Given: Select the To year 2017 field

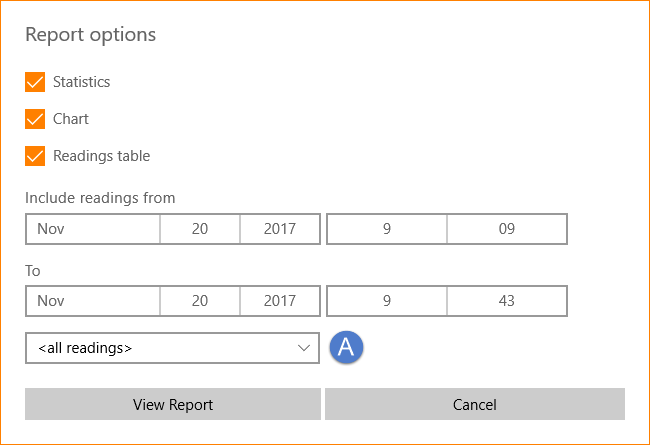Looking at the screenshot, I should pyautogui.click(x=280, y=301).
